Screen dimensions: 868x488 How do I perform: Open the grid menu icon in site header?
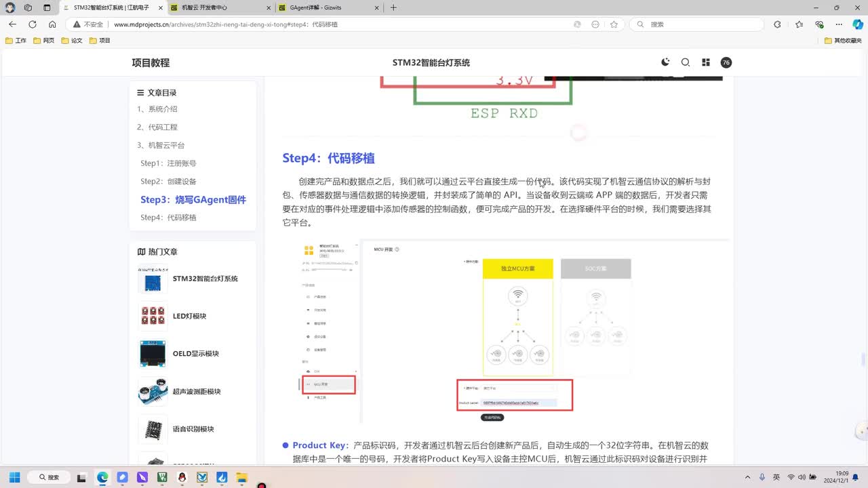coord(706,62)
